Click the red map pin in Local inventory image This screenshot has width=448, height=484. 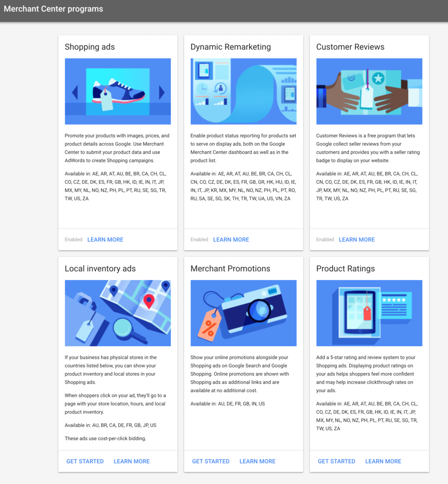[x=149, y=301]
